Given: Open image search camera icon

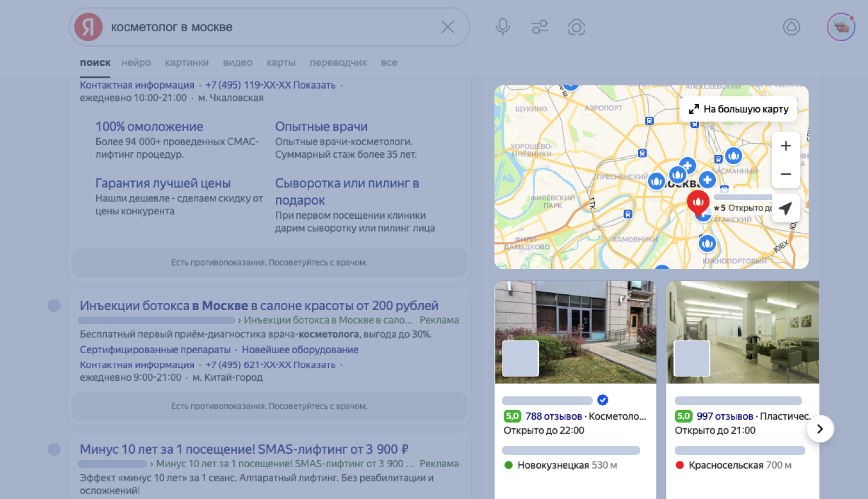Looking at the screenshot, I should [577, 27].
